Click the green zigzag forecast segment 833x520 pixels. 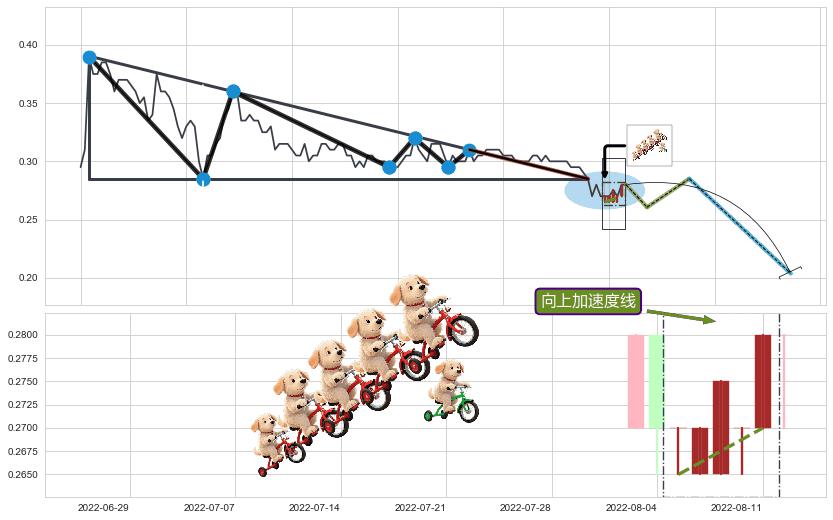(x=658, y=193)
